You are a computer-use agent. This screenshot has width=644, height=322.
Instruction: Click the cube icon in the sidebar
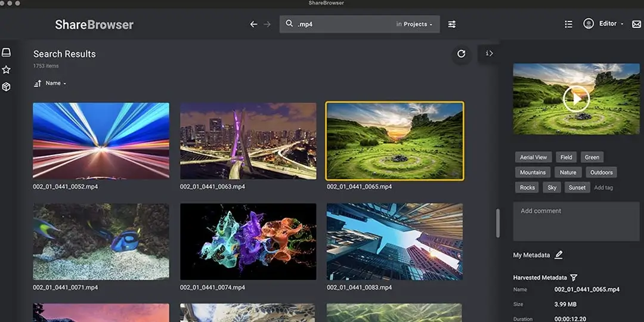[6, 87]
